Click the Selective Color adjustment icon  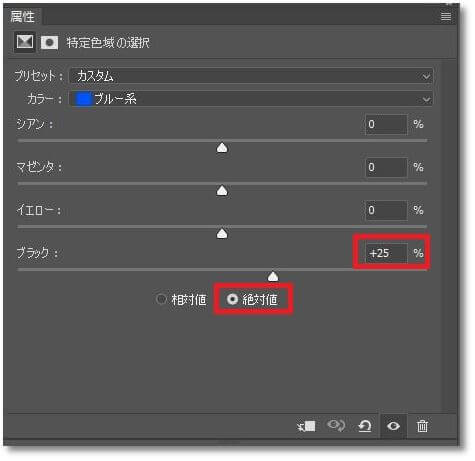(x=25, y=42)
